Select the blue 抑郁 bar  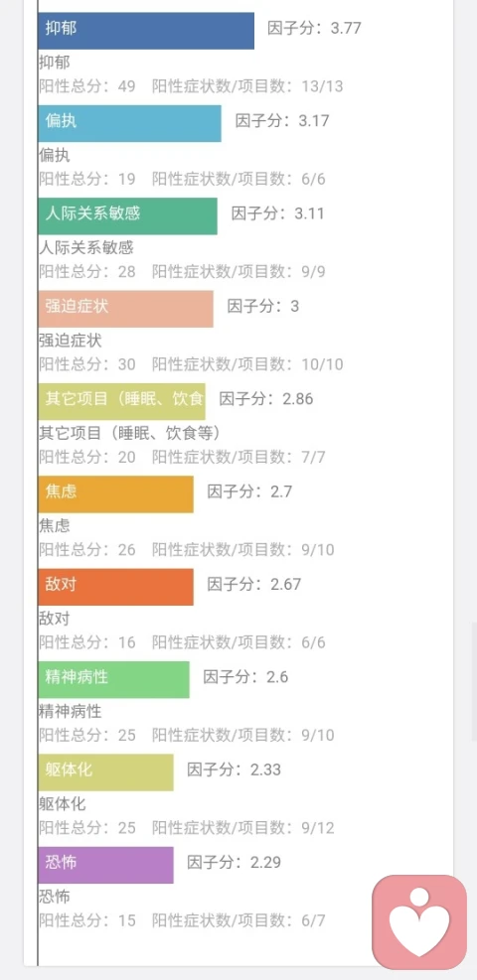click(x=146, y=31)
